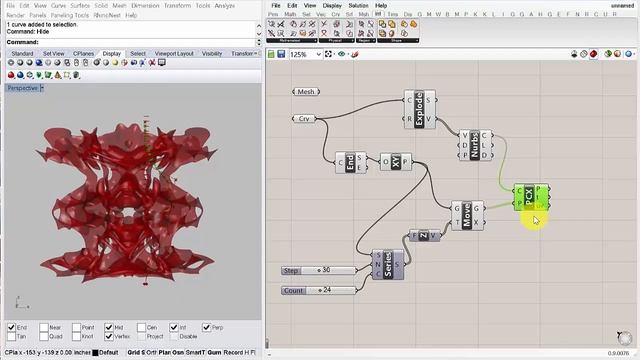Expand the Physical panel dropdown
Screen dimensions: 640x360
[352, 41]
